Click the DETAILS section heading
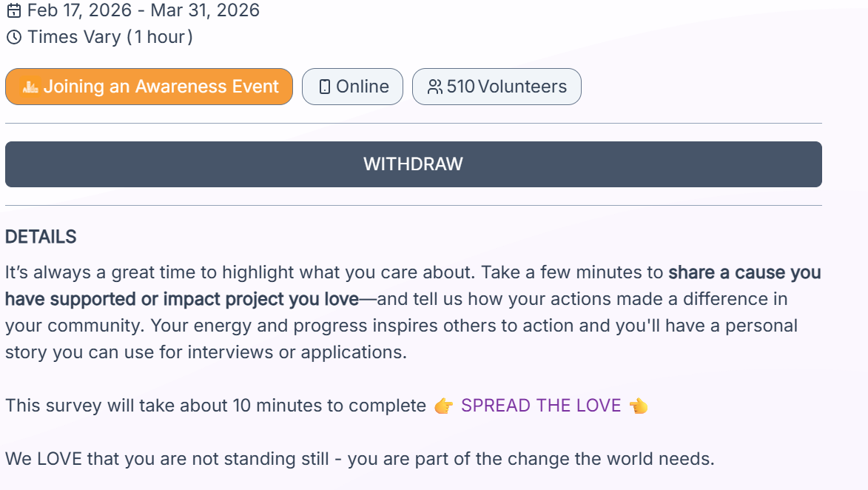The width and height of the screenshot is (868, 490). click(x=41, y=237)
